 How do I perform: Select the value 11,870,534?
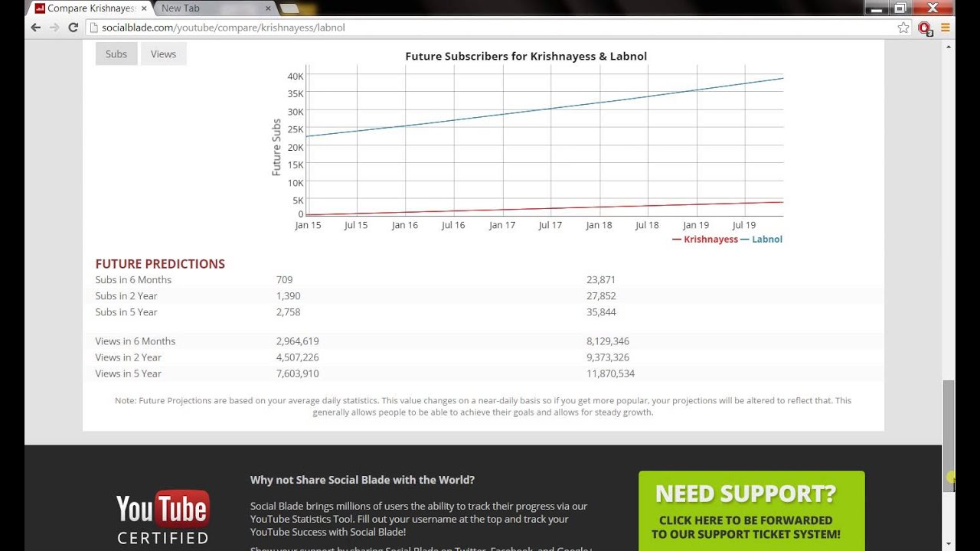[610, 373]
